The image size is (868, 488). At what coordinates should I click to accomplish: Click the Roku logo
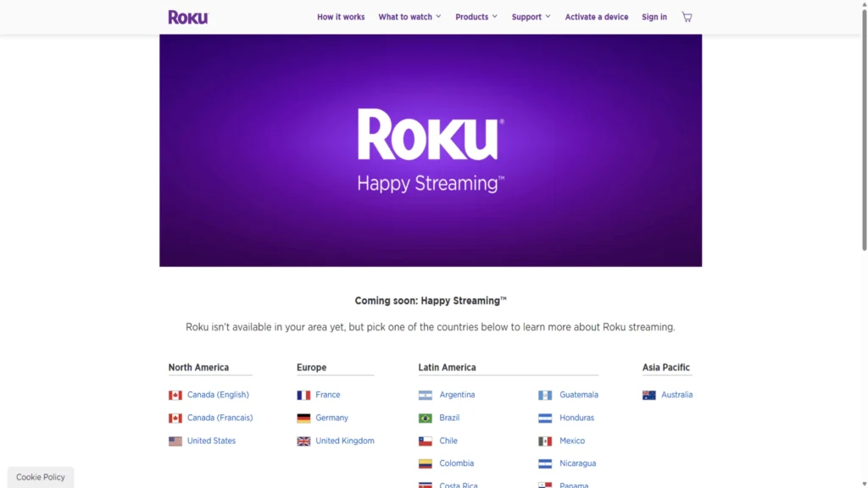coord(187,16)
